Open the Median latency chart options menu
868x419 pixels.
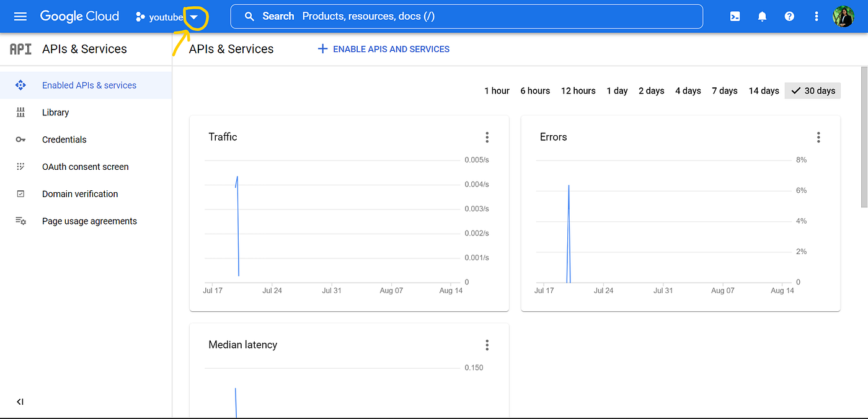487,345
